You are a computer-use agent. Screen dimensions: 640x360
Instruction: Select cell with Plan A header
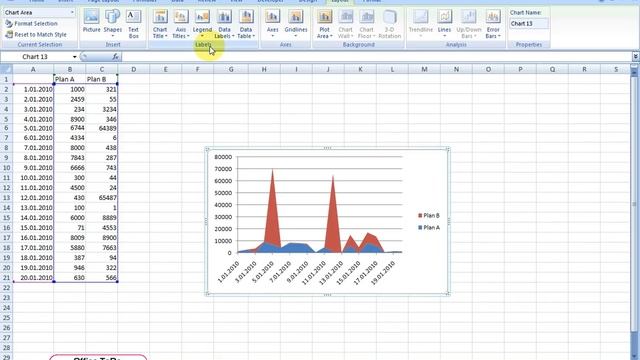(x=69, y=79)
